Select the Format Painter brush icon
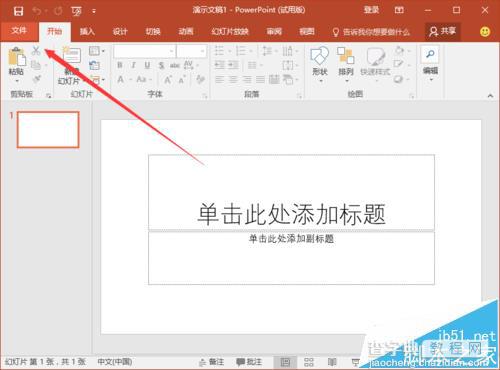Viewport: 500px width, 370px height. [x=36, y=79]
